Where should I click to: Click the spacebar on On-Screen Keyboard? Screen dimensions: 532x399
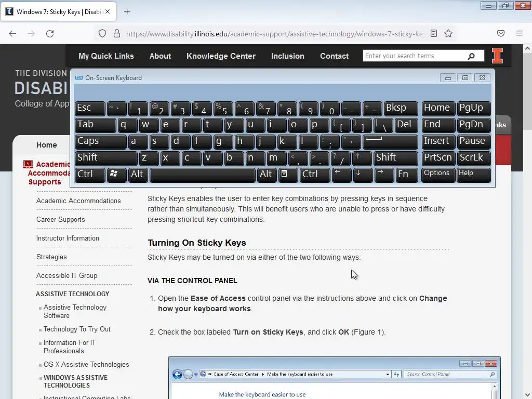(x=202, y=175)
